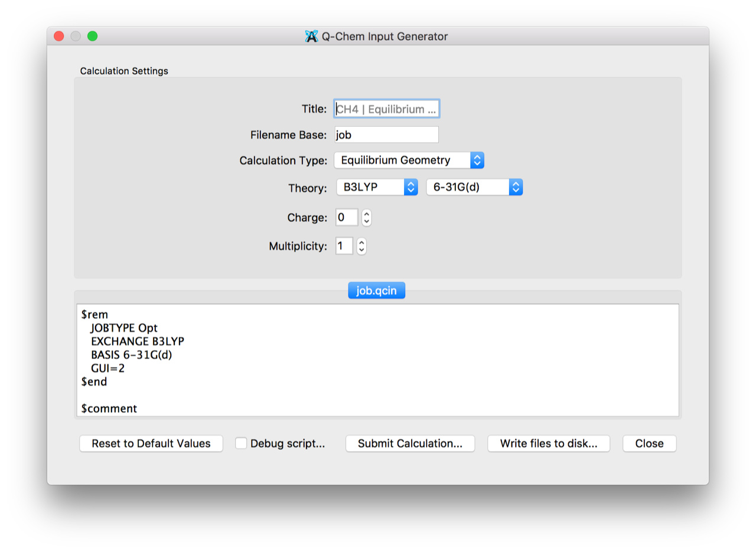Open the B3LYP theory dropdown

[377, 188]
